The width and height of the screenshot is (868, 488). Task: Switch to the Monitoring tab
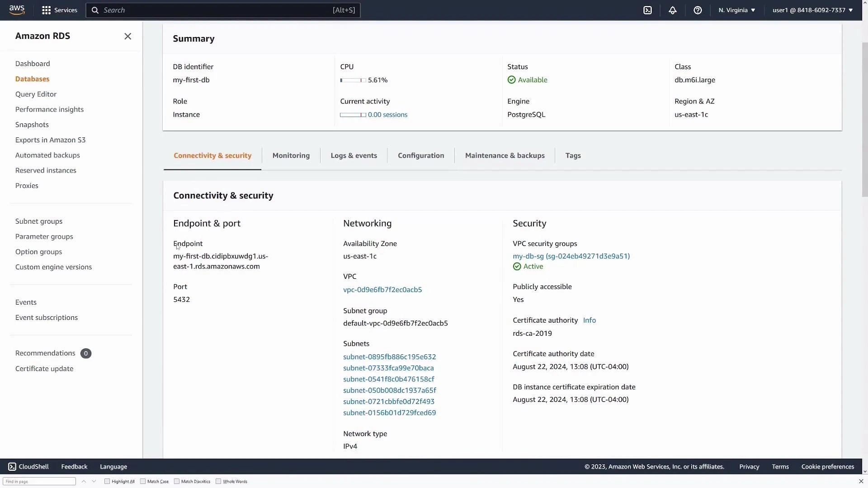point(291,155)
